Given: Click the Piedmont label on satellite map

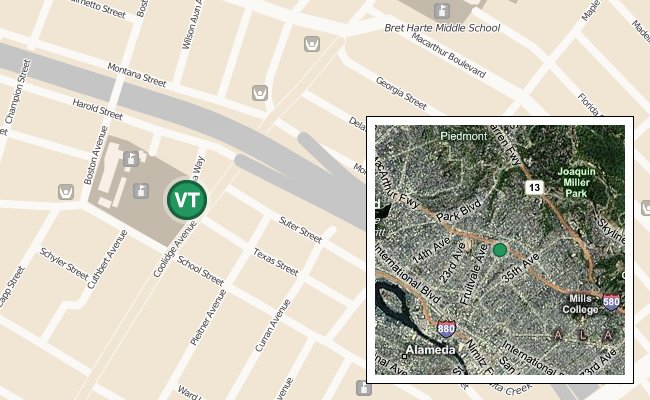Looking at the screenshot, I should click(463, 136).
